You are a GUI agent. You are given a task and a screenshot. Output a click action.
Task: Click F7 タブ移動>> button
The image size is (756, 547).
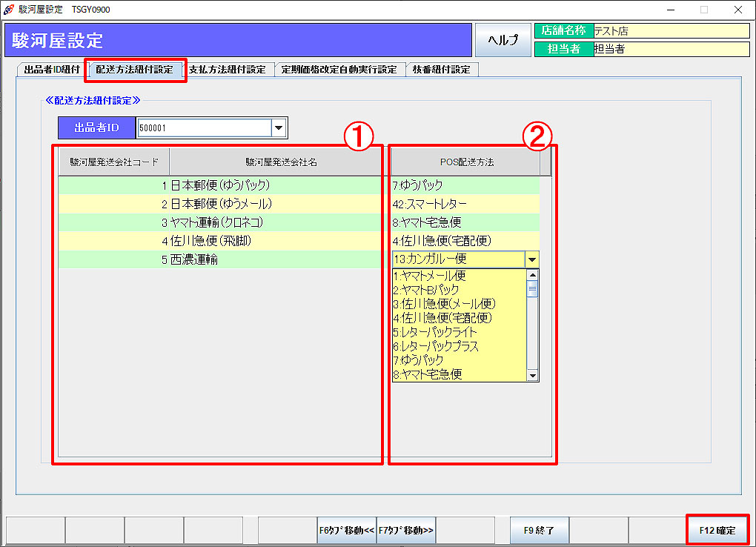click(406, 530)
